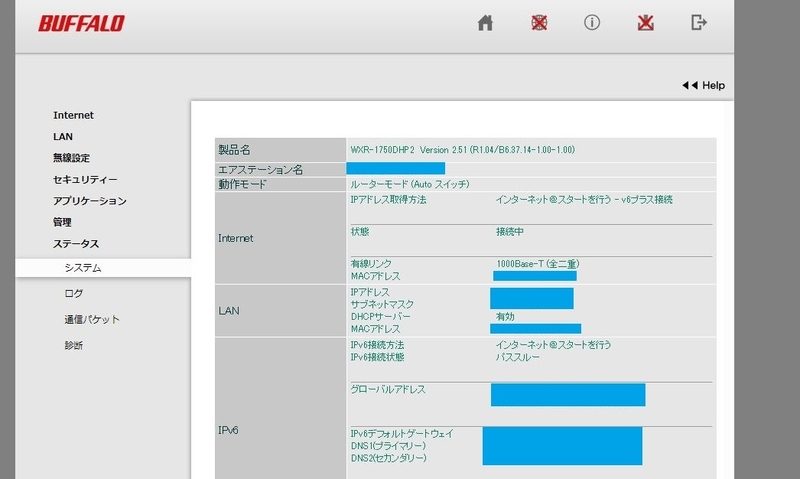Click the エアステーション名 row header
800x479 pixels.
coord(281,170)
